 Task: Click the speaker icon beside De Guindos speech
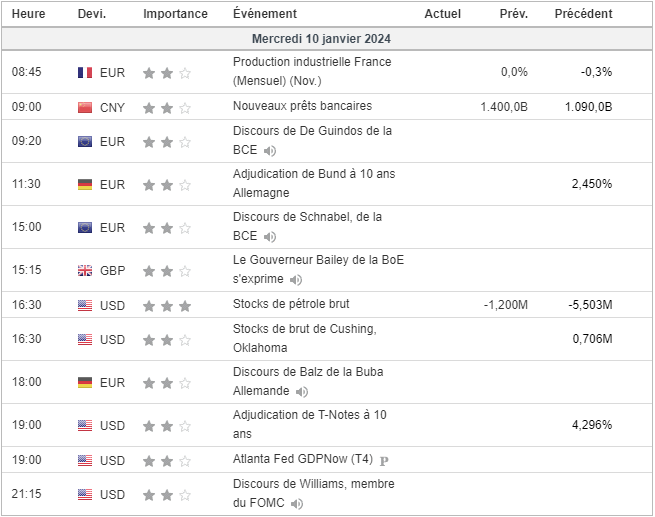point(270,151)
